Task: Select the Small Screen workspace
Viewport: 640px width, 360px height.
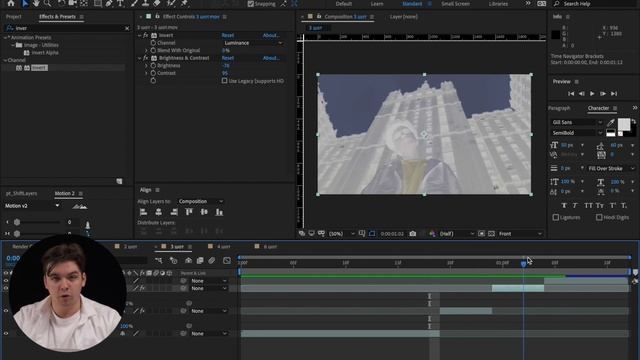Action: coord(455,4)
